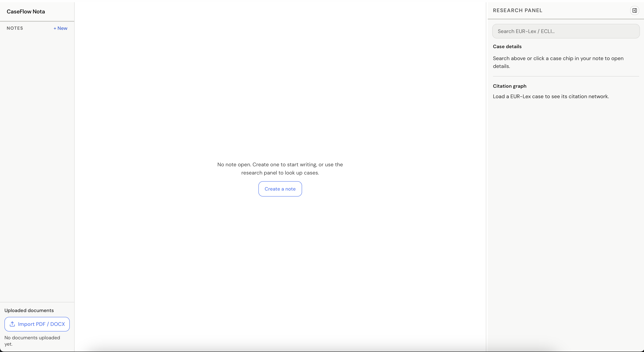Viewport: 644px width, 352px height.
Task: Click the Citation graph section heading
Action: 510,86
